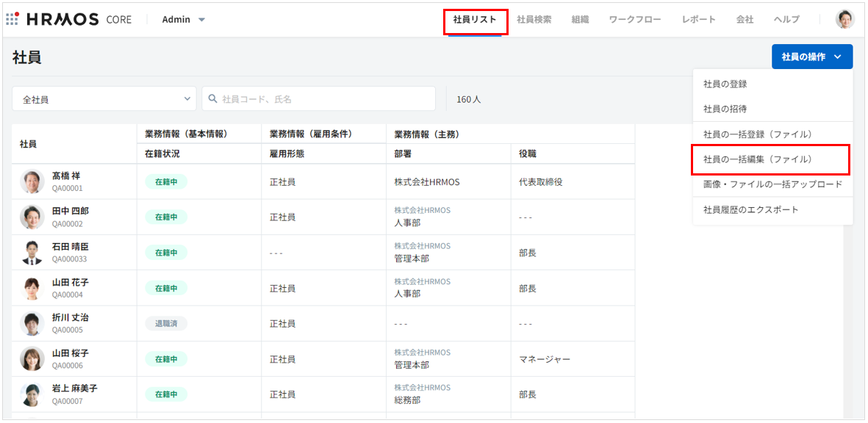Click 岩上 麻美子's avatar
The height and width of the screenshot is (423, 868).
32,394
